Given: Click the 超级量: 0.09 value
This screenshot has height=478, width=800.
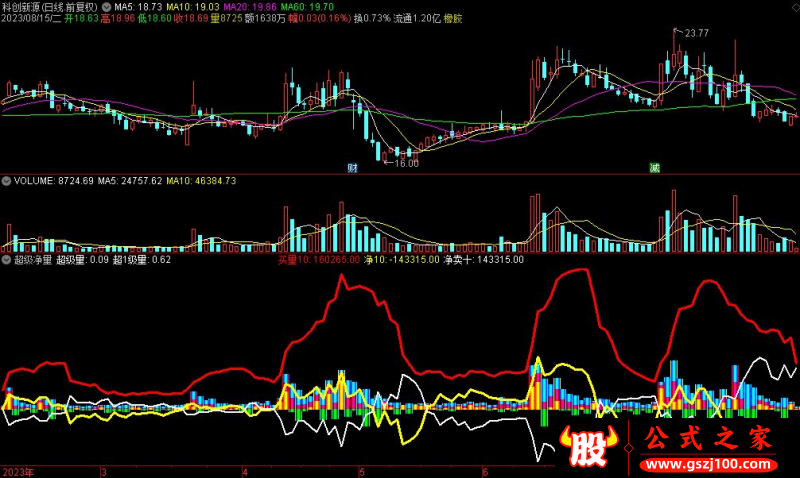Looking at the screenshot, I should coord(82,260).
